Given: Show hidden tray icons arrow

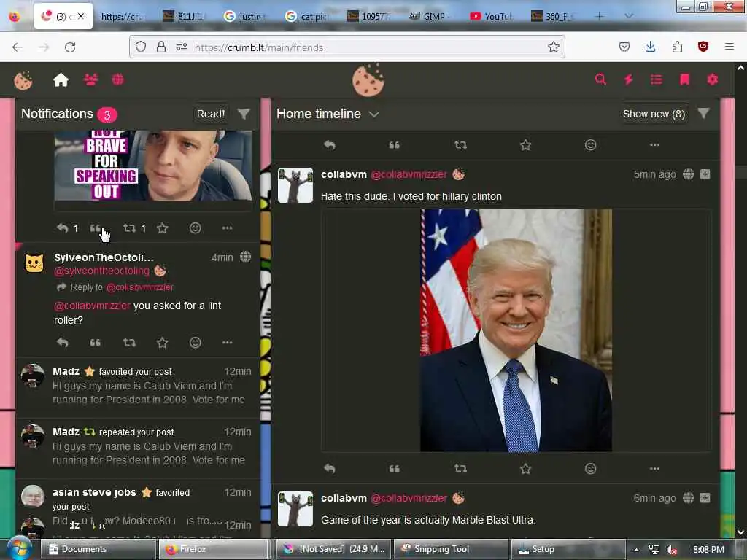Looking at the screenshot, I should [636, 550].
